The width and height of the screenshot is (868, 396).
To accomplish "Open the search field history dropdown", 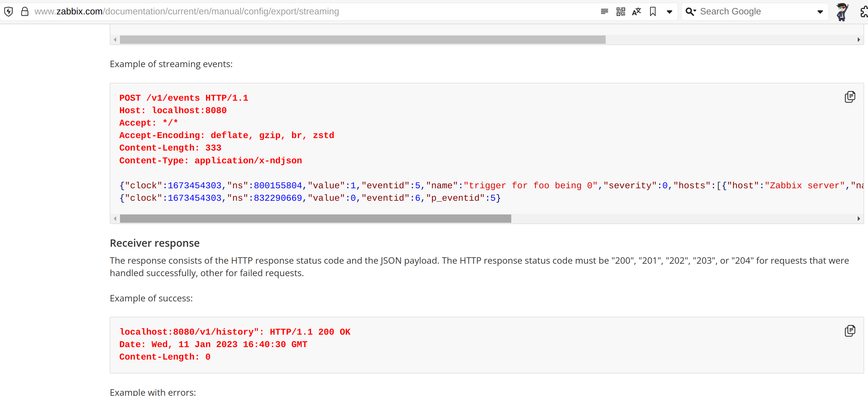I will [x=820, y=12].
